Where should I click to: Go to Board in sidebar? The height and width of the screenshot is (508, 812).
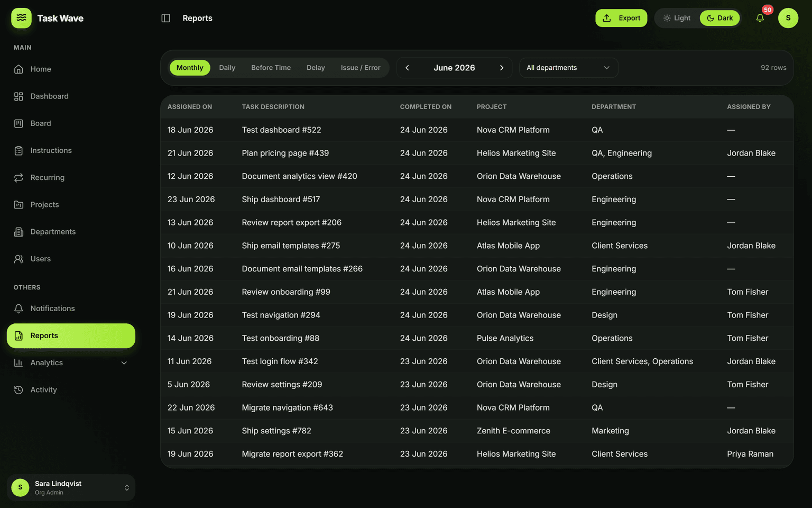[x=71, y=123]
